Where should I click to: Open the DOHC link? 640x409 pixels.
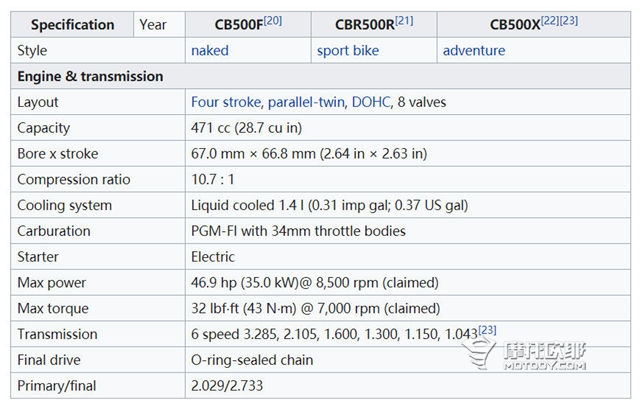click(371, 102)
